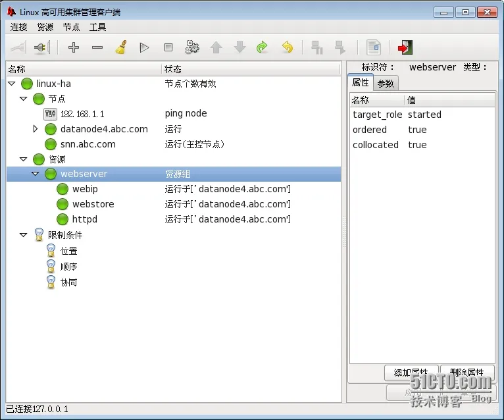Click the started value cell
The image size is (504, 420).
click(x=424, y=115)
